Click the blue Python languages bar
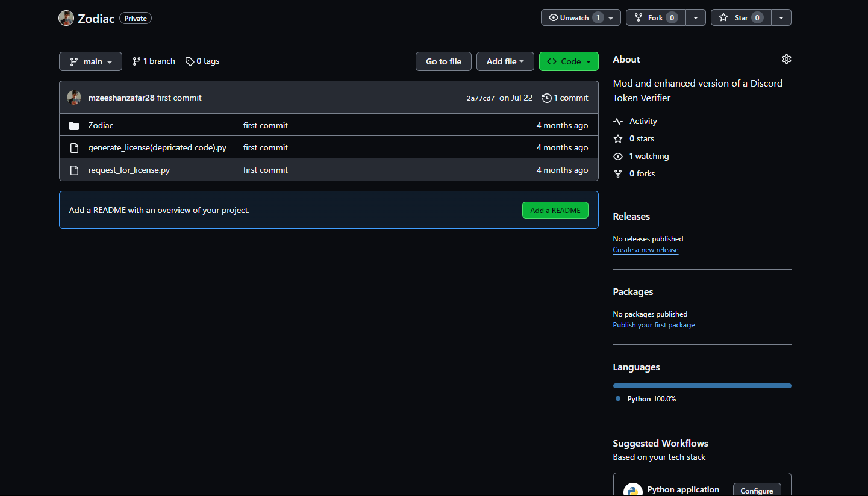Screen dimensions: 868x496 702,386
